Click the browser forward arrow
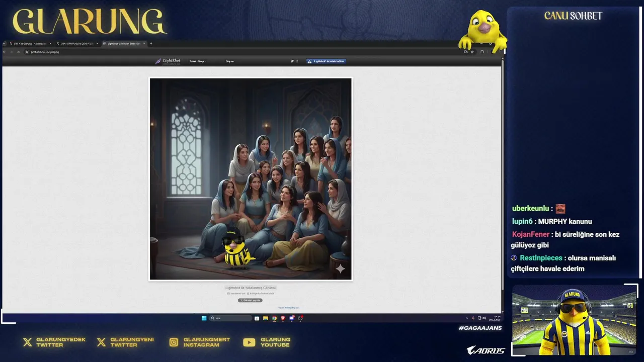Viewport: 644px width, 362px height. point(12,52)
